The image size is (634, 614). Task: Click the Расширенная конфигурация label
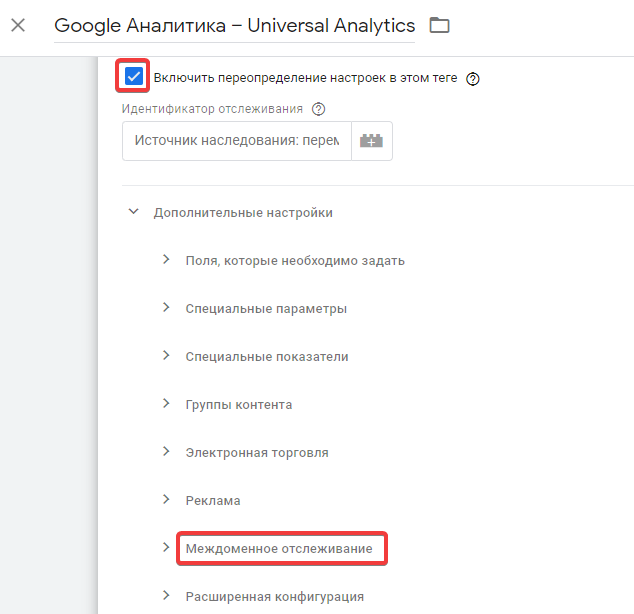click(x=275, y=597)
